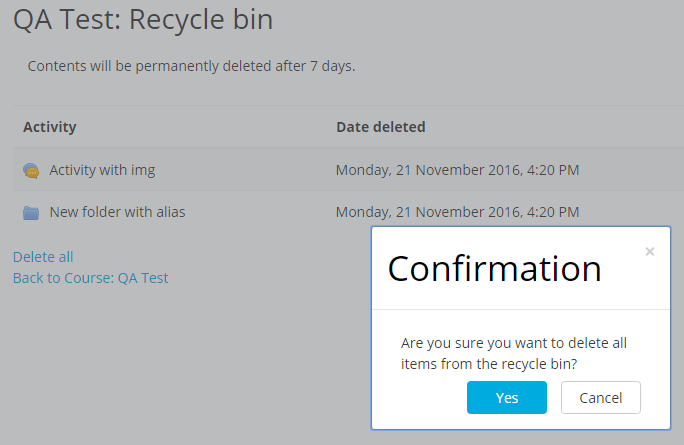This screenshot has width=684, height=445.
Task: Click the Activity with img item name
Action: click(x=102, y=170)
